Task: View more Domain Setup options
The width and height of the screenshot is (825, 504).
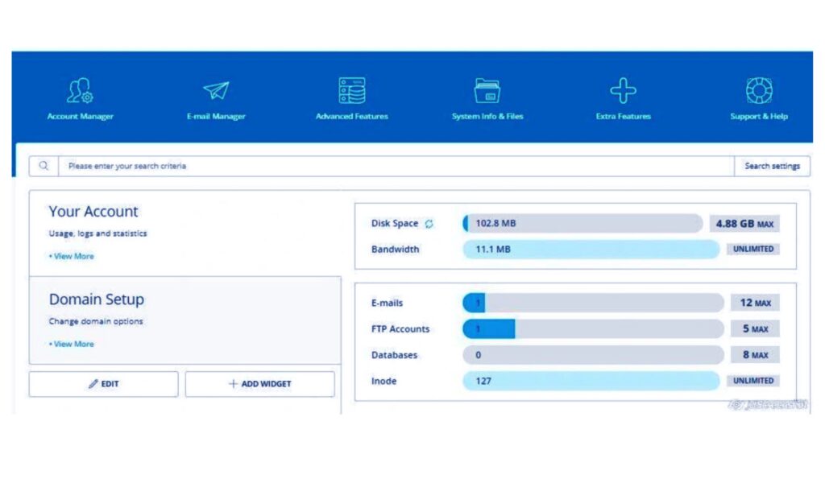Action: (x=73, y=344)
